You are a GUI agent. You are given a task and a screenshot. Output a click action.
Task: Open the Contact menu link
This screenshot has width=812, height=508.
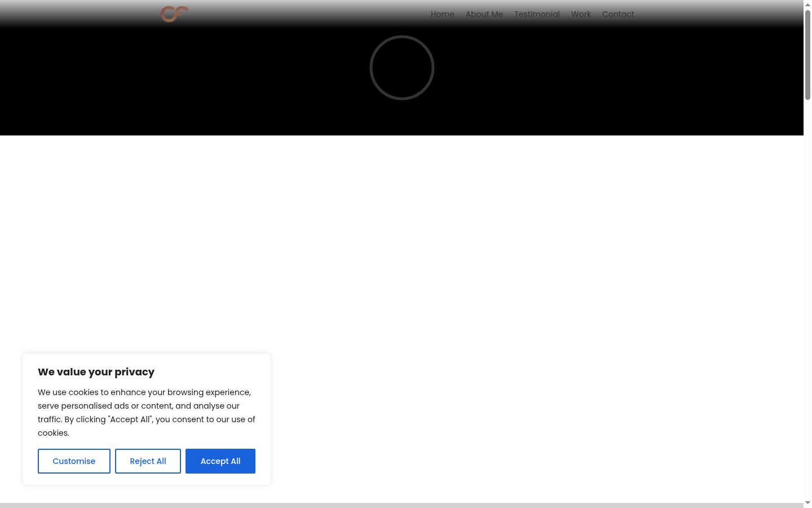[x=618, y=14]
